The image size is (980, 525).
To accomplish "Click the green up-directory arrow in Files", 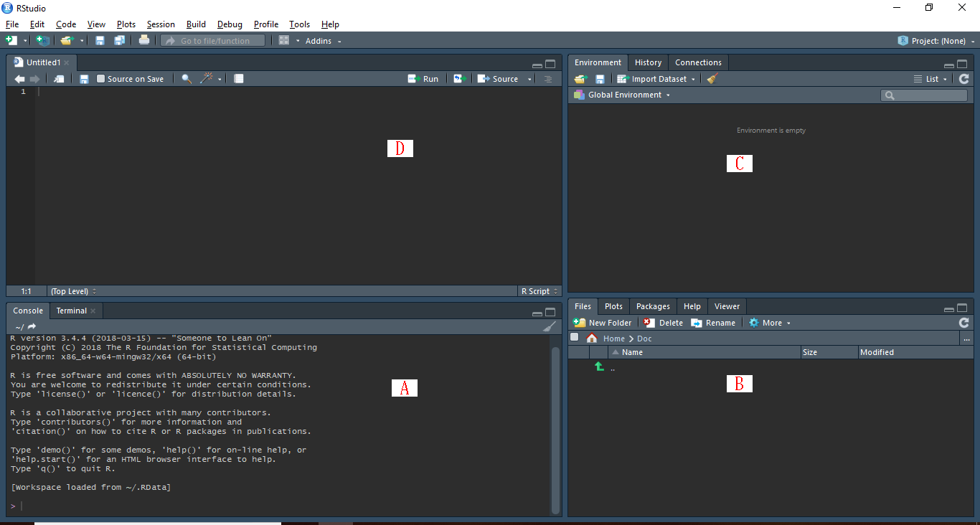I will click(599, 366).
